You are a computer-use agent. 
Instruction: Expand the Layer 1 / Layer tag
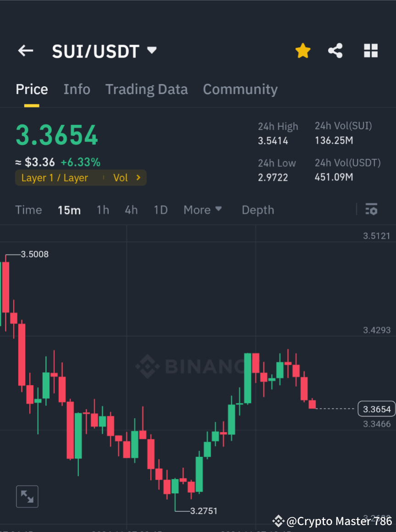coord(55,178)
